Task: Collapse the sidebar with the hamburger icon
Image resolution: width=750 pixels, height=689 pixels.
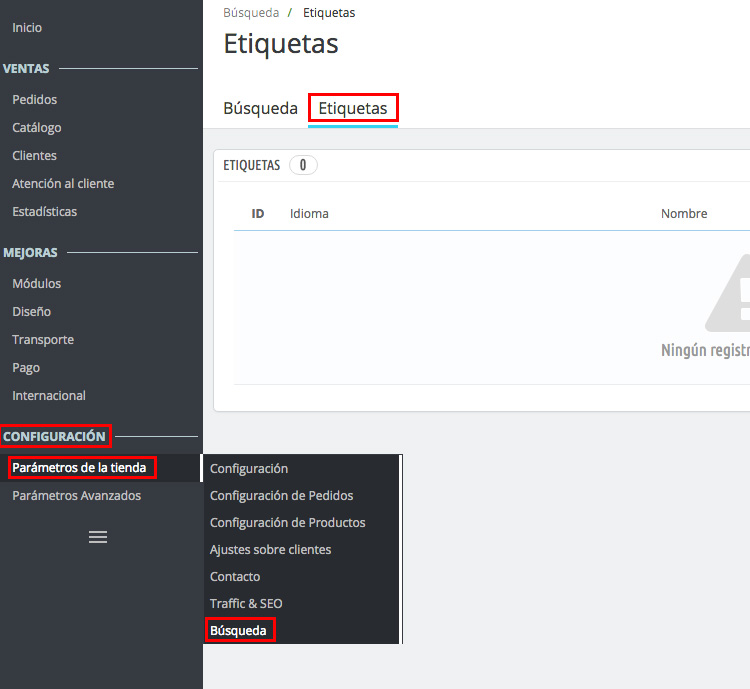Action: (x=98, y=537)
